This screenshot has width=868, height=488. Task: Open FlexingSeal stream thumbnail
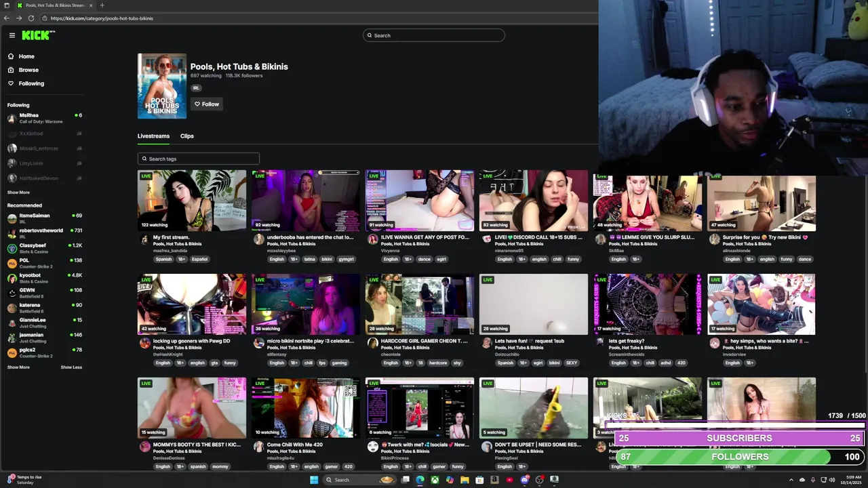(x=534, y=408)
